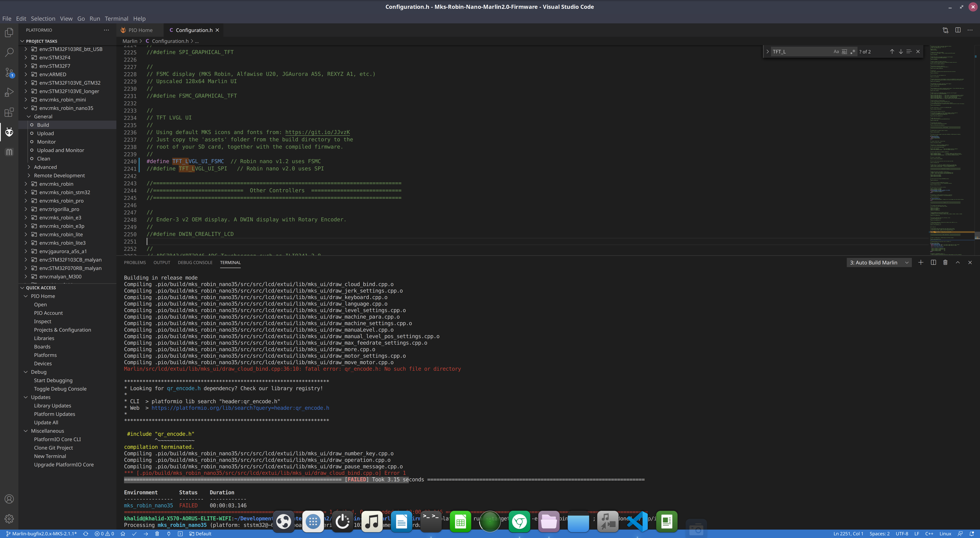Open the Source Control view
Viewport: 980px width, 538px height.
coord(9,72)
